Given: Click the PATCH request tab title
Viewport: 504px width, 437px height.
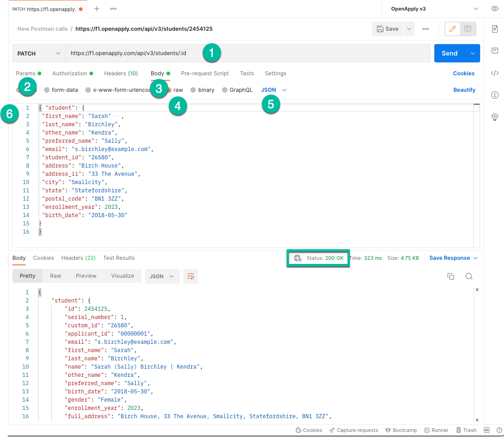Looking at the screenshot, I should coord(44,9).
